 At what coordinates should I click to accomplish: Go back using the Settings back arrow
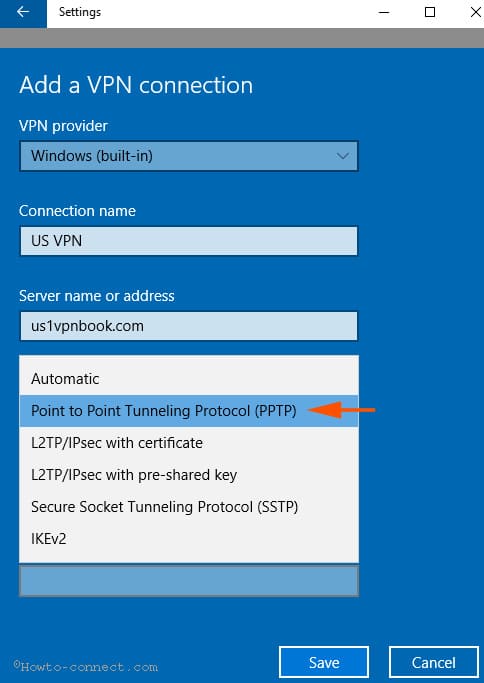(x=23, y=13)
